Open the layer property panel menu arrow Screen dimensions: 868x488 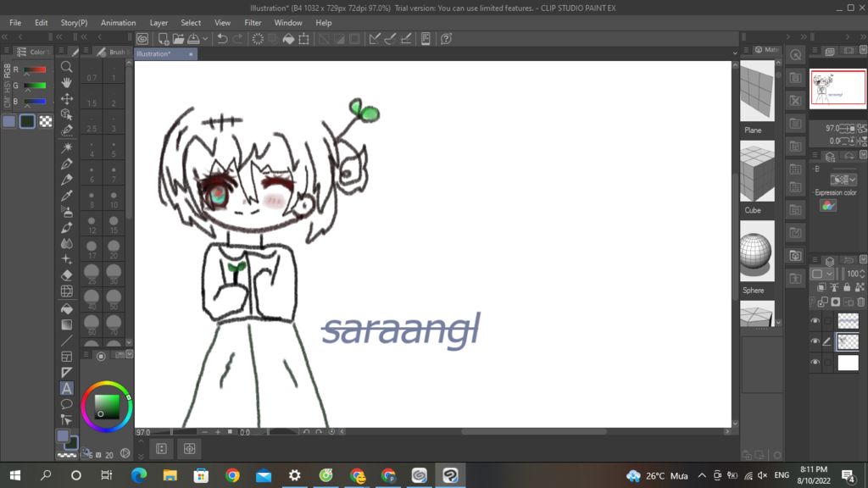coord(863,156)
